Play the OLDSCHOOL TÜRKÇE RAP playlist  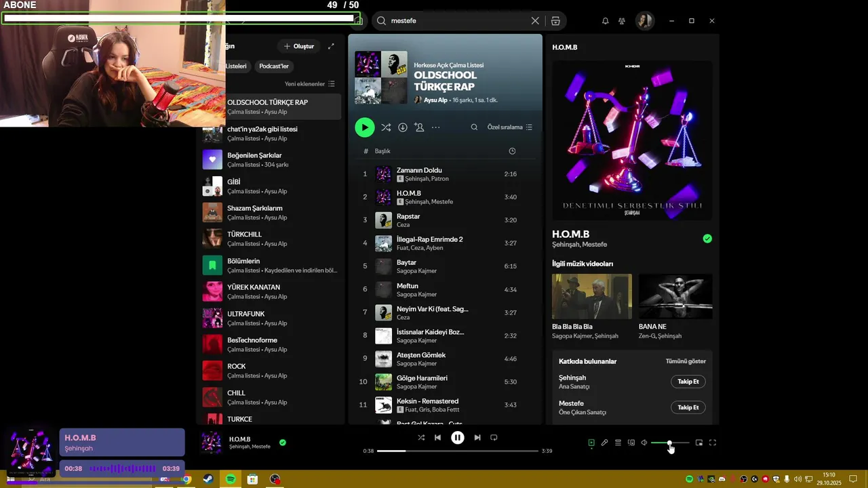point(365,127)
